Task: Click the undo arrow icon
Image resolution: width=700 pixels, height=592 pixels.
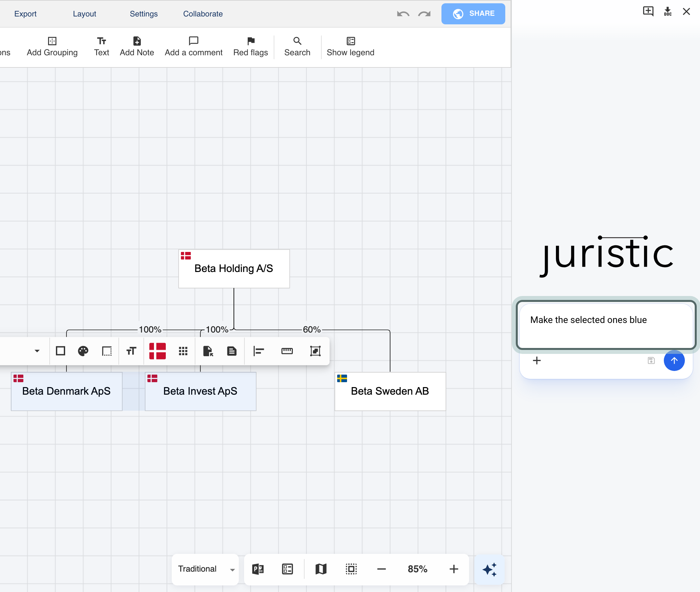Action: [403, 14]
